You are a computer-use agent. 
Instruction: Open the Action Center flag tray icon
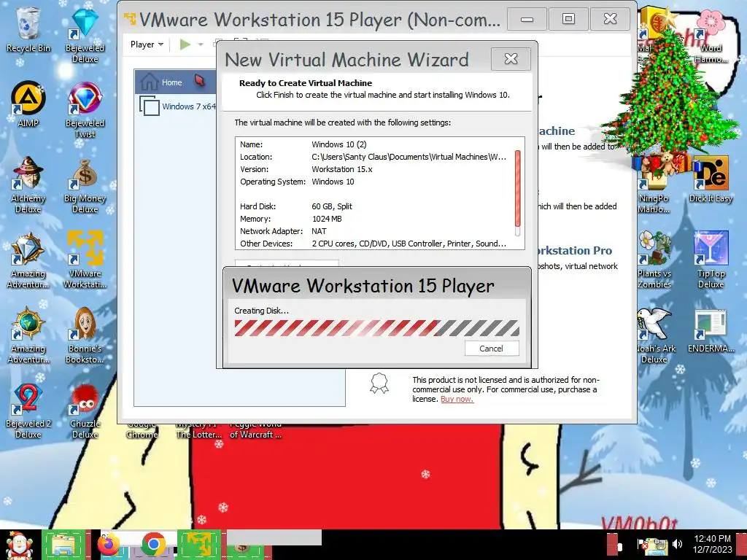642,544
